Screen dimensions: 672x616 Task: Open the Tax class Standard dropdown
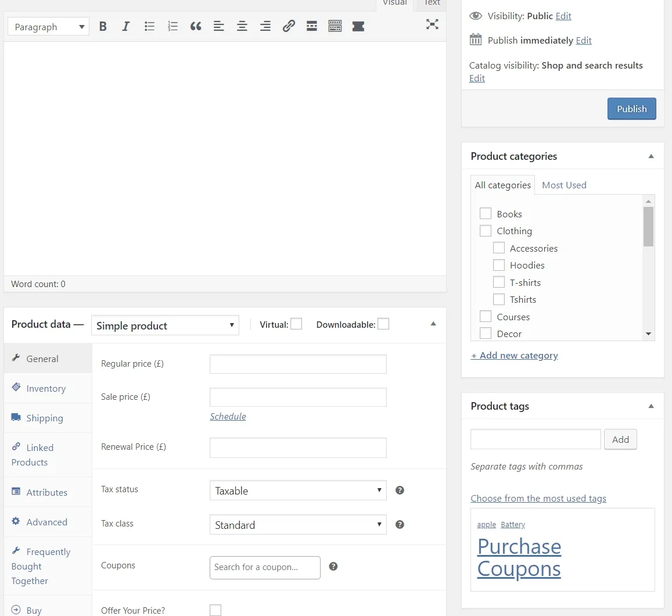[x=298, y=525]
